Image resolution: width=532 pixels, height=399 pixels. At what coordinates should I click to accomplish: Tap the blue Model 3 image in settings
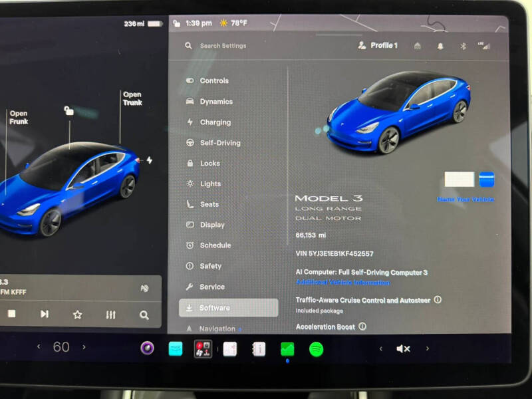pyautogui.click(x=398, y=112)
